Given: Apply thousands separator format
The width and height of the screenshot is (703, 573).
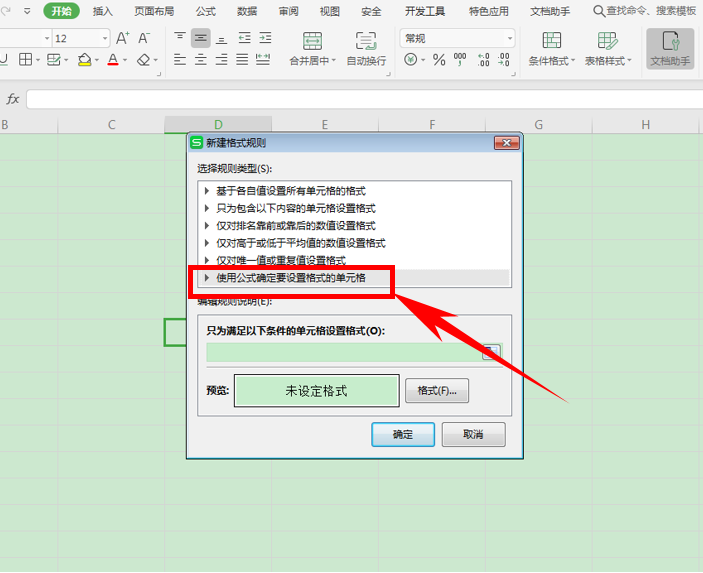Looking at the screenshot, I should point(460,60).
